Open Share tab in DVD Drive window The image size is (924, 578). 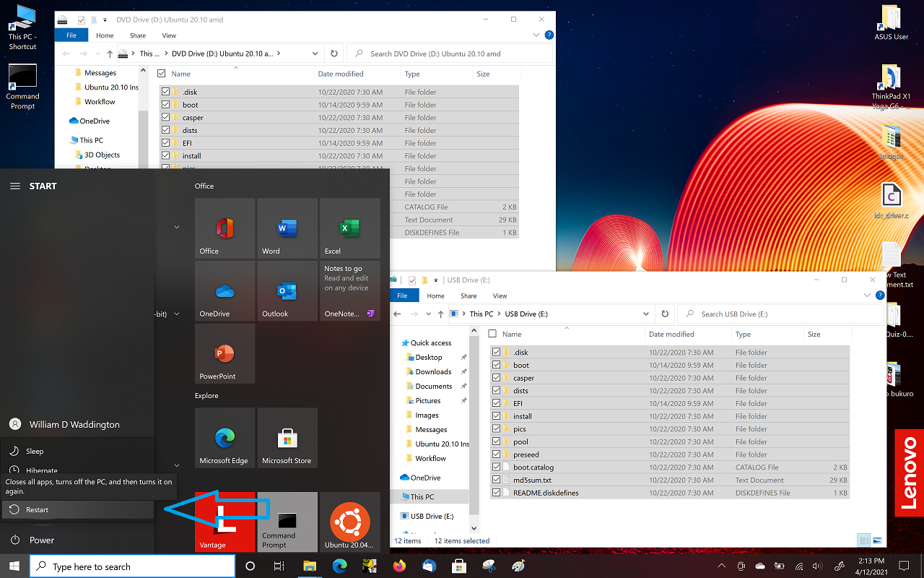[137, 35]
